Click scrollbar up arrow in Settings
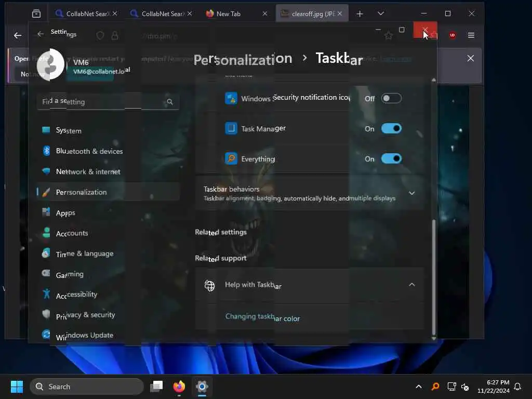 [x=434, y=80]
